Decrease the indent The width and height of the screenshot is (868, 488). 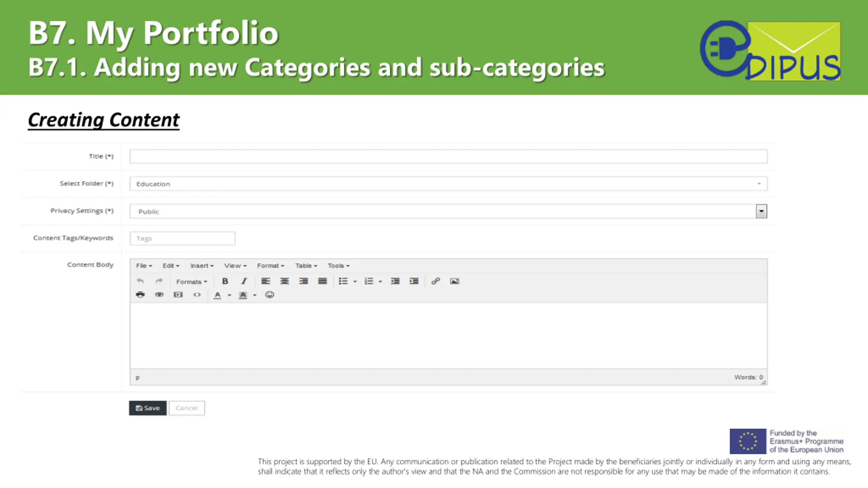coord(395,281)
